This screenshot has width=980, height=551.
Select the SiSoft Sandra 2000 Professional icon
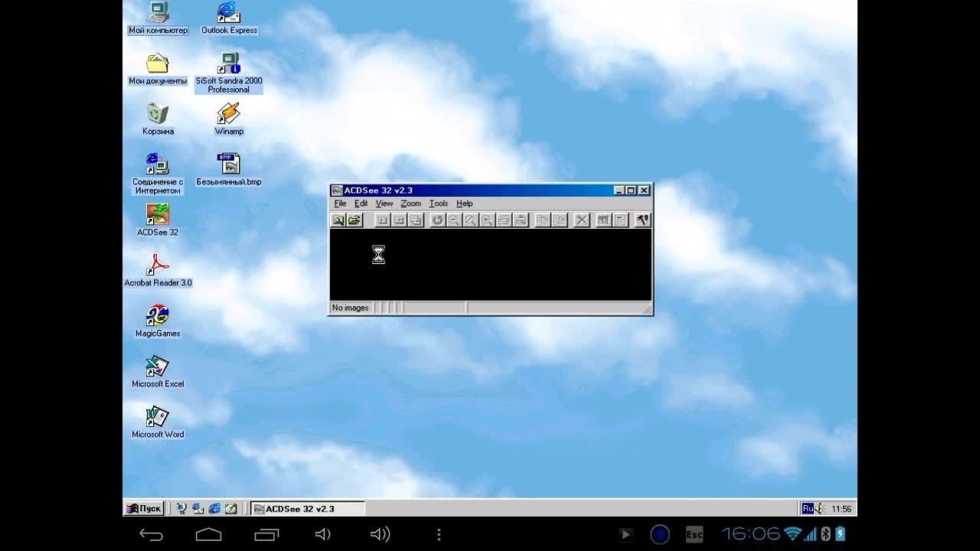(229, 73)
